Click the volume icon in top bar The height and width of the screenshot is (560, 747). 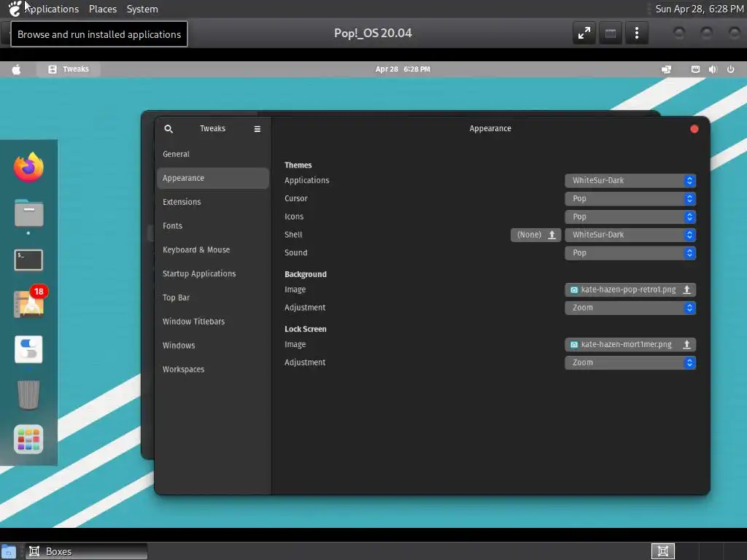tap(713, 69)
